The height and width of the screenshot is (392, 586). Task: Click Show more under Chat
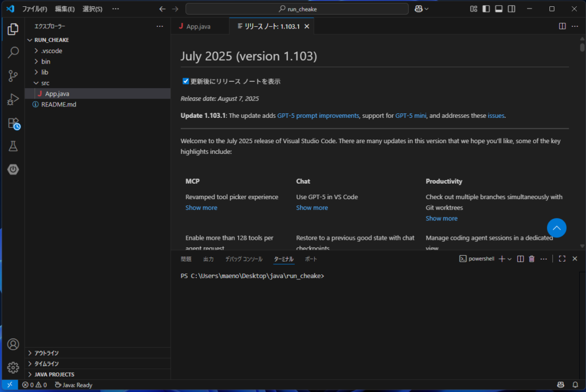tap(312, 207)
